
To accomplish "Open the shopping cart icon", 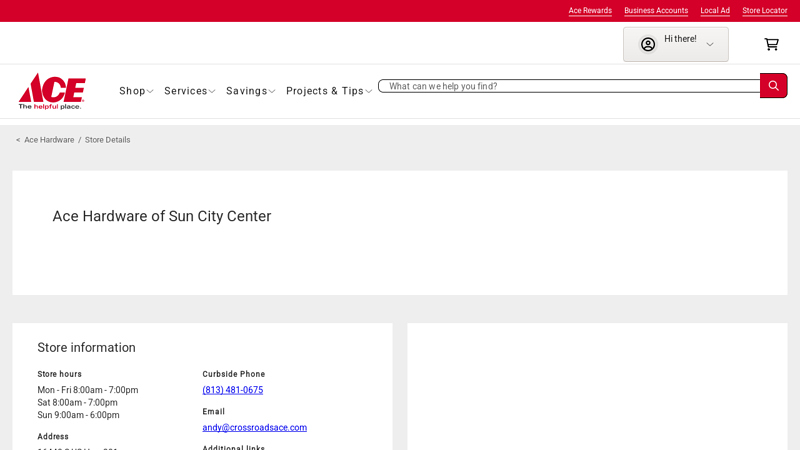I will [771, 44].
